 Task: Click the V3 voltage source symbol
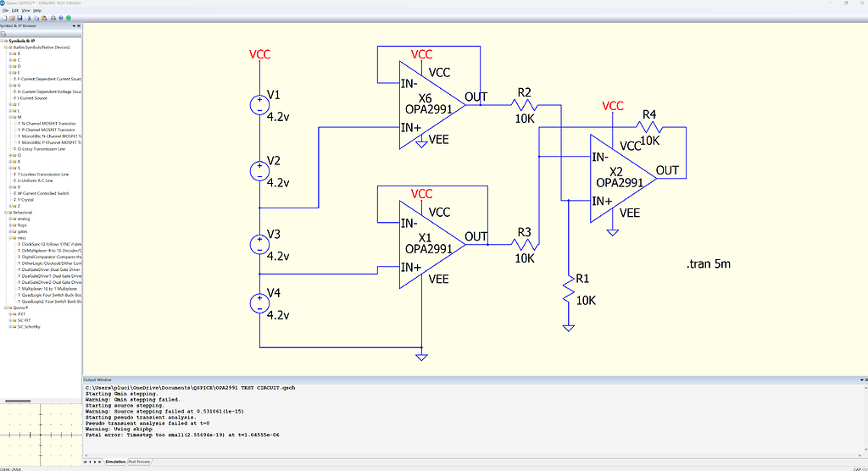[259, 245]
